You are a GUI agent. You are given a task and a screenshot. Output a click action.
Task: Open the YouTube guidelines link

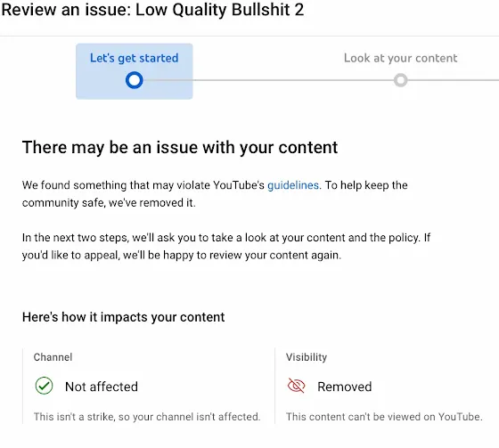293,185
